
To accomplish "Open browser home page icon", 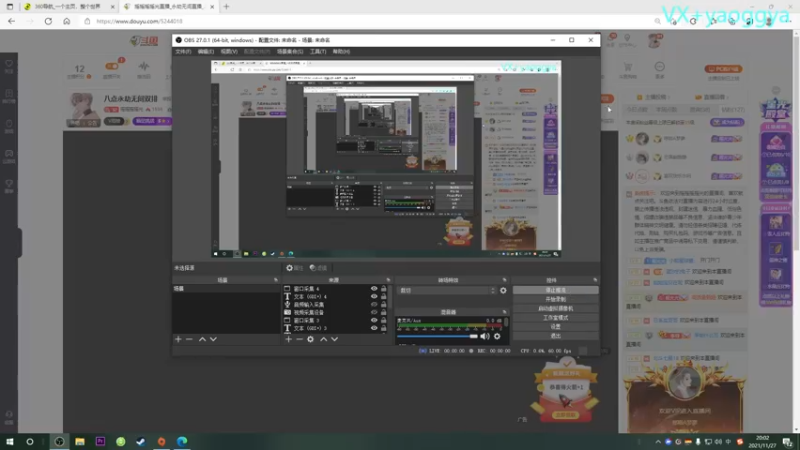I will coord(66,21).
